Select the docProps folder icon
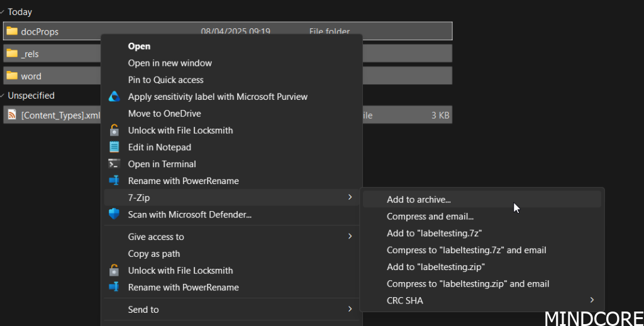Image resolution: width=644 pixels, height=326 pixels. (12, 31)
